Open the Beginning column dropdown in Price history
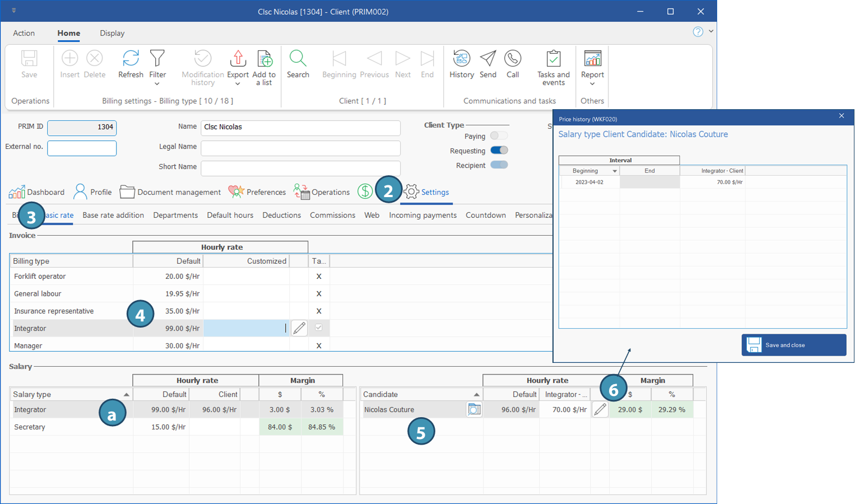Image resolution: width=855 pixels, height=504 pixels. [615, 171]
